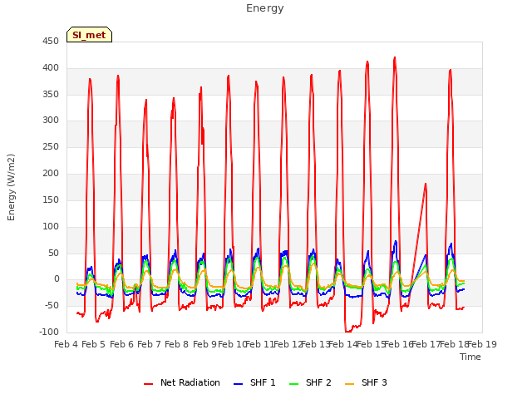
Task: Click the orange SHF 3 legend swatch
Action: tap(349, 384)
